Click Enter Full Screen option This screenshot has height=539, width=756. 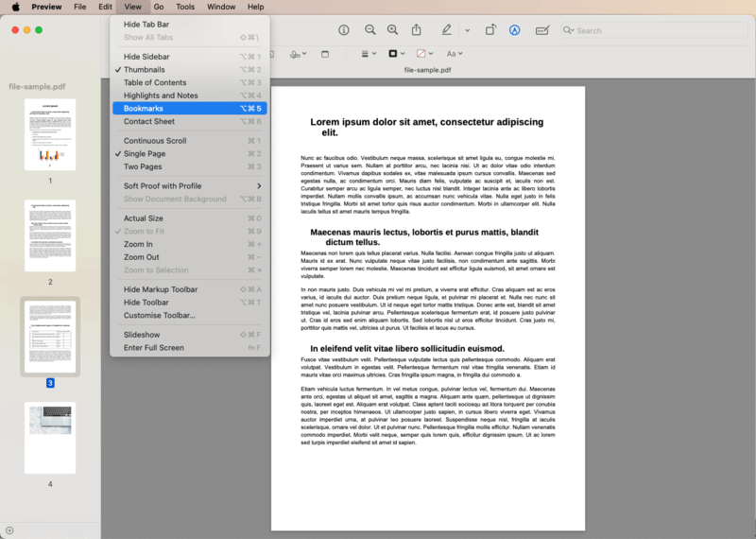tap(153, 348)
